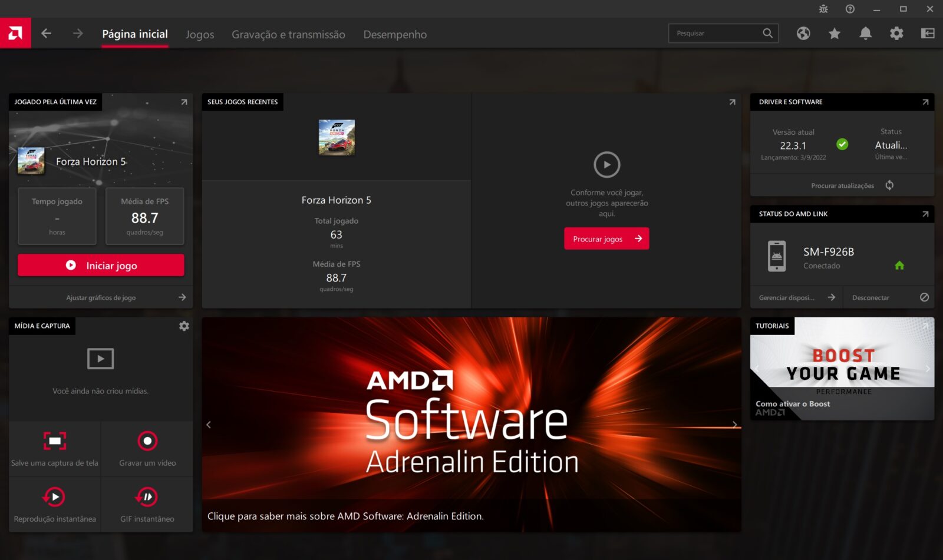This screenshot has width=943, height=560.
Task: Click the Procurar jogos button
Action: [606, 238]
